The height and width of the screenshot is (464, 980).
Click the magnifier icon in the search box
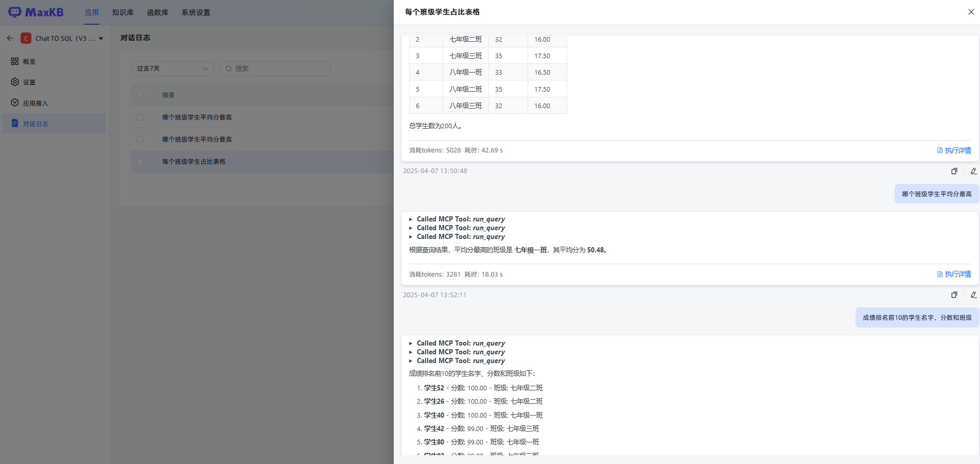pos(229,68)
